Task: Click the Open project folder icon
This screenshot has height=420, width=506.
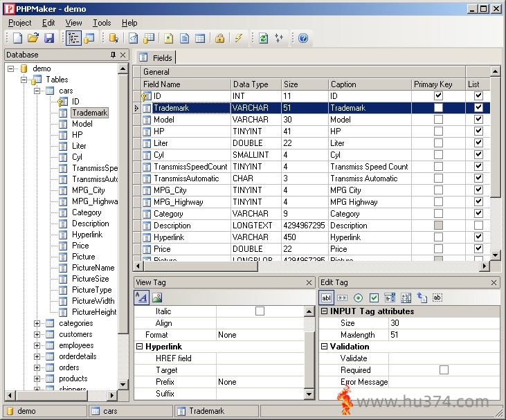Action: point(33,38)
